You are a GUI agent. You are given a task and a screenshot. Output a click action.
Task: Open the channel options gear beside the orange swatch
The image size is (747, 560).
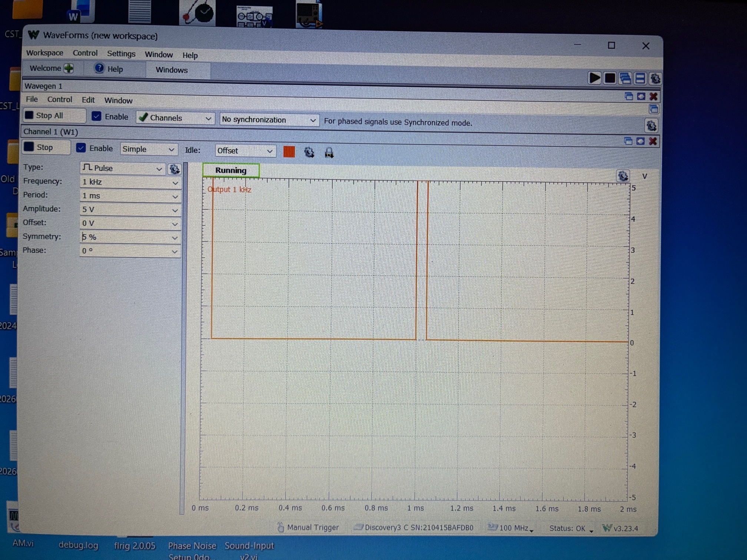tap(309, 152)
